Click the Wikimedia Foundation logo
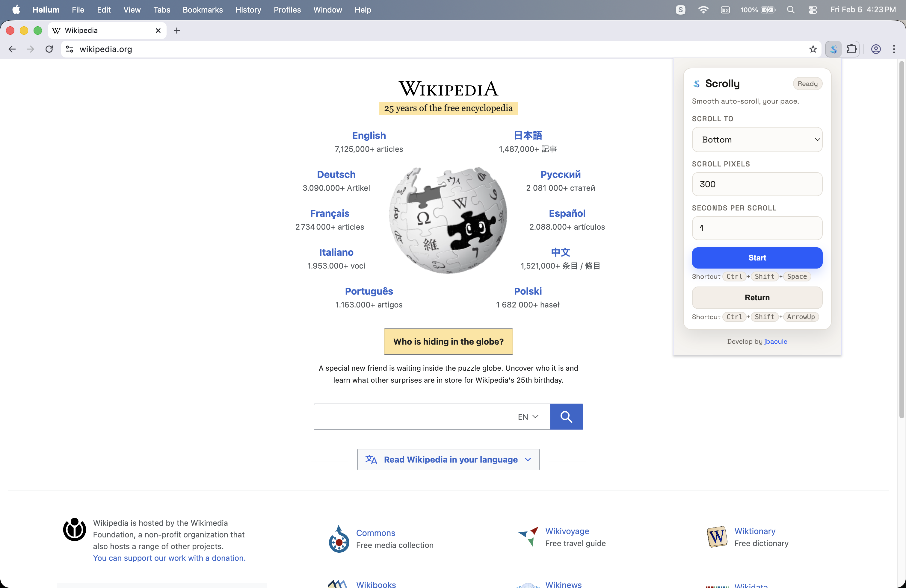The image size is (906, 588). click(74, 529)
